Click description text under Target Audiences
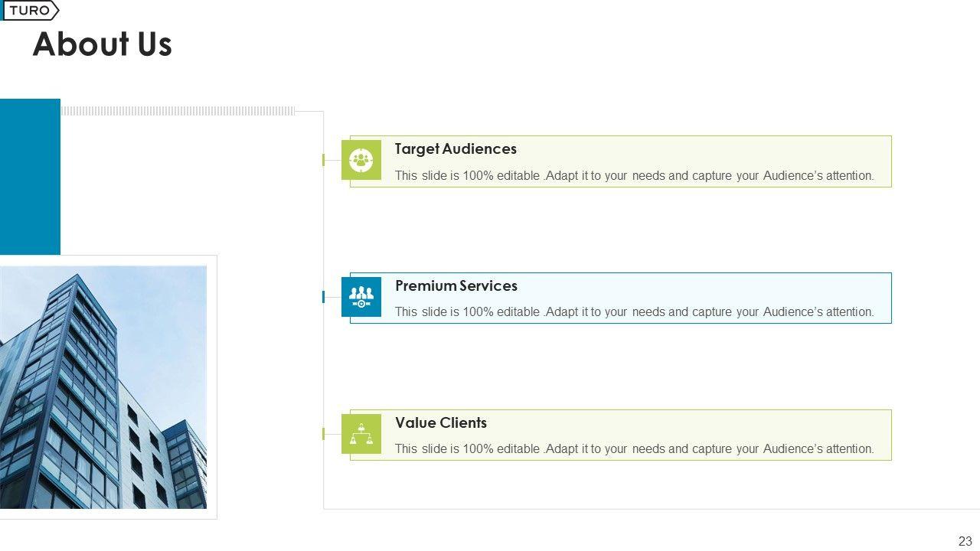980x551 pixels. (x=634, y=176)
